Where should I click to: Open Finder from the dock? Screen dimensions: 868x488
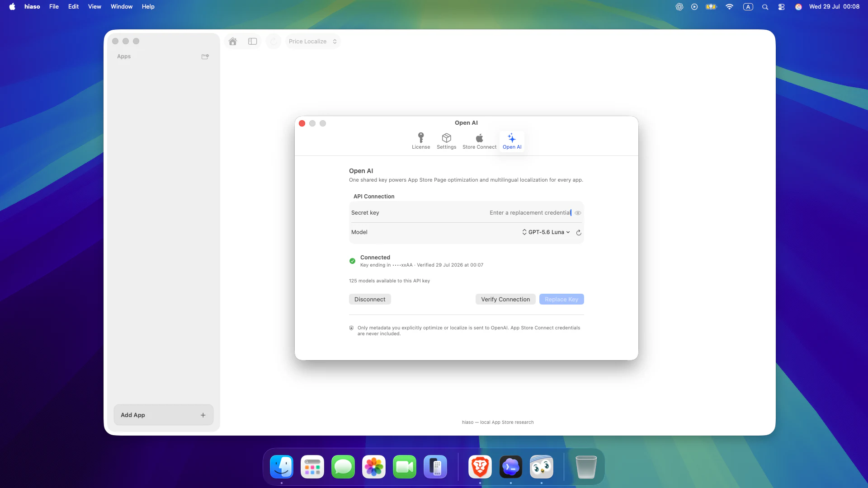(x=282, y=467)
